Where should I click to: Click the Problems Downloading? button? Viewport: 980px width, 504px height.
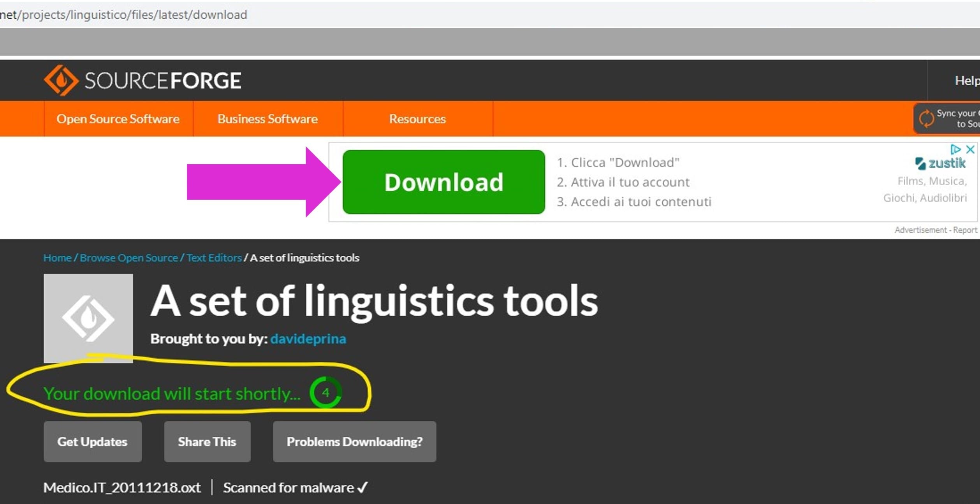point(355,442)
